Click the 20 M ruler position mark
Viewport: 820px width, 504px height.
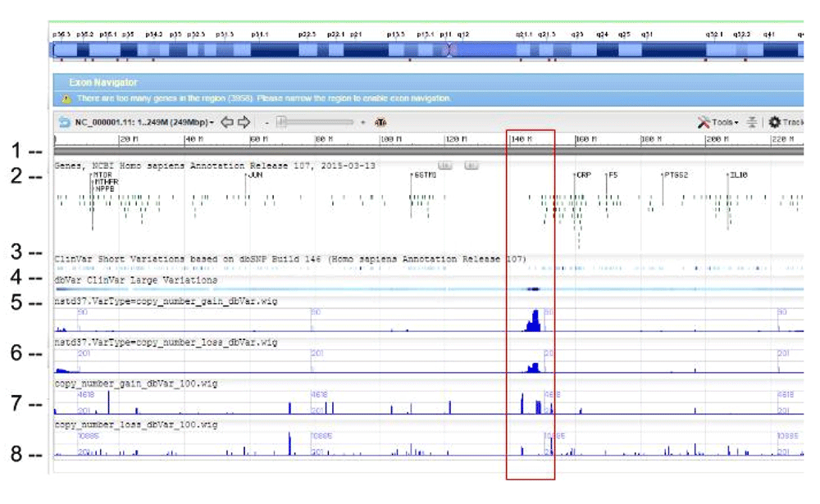coord(130,139)
